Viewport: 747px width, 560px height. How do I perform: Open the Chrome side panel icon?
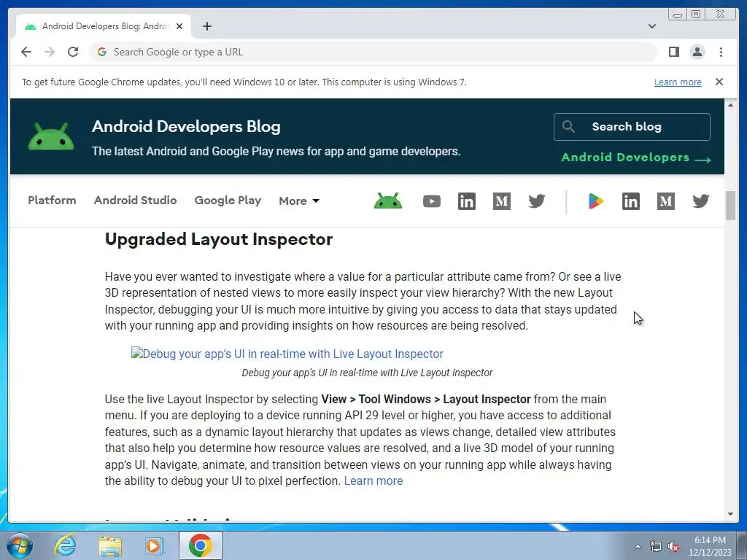tap(673, 52)
